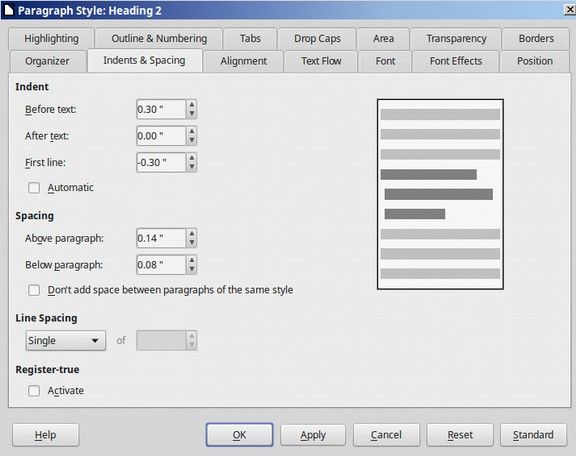
Task: Decrease the Above paragraph spacing value
Action: [192, 243]
